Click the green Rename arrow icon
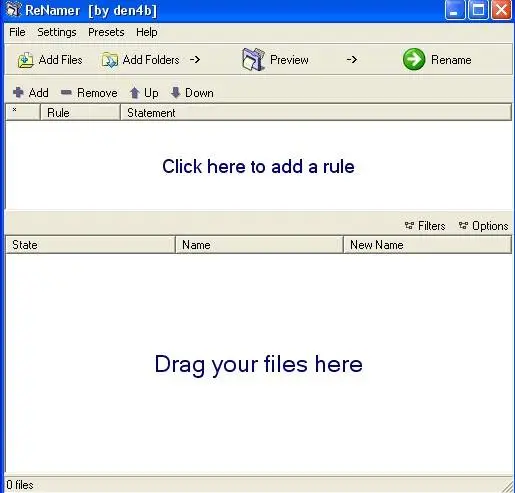This screenshot has height=493, width=515. click(414, 60)
